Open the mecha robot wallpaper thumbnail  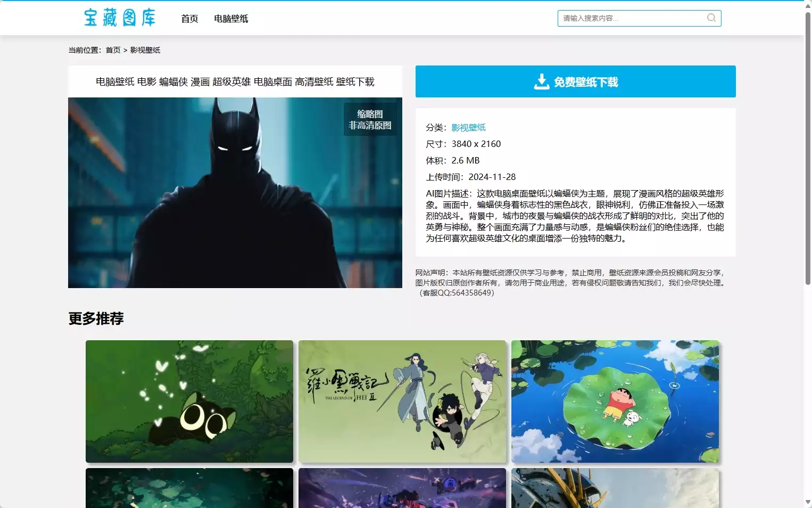click(x=615, y=488)
